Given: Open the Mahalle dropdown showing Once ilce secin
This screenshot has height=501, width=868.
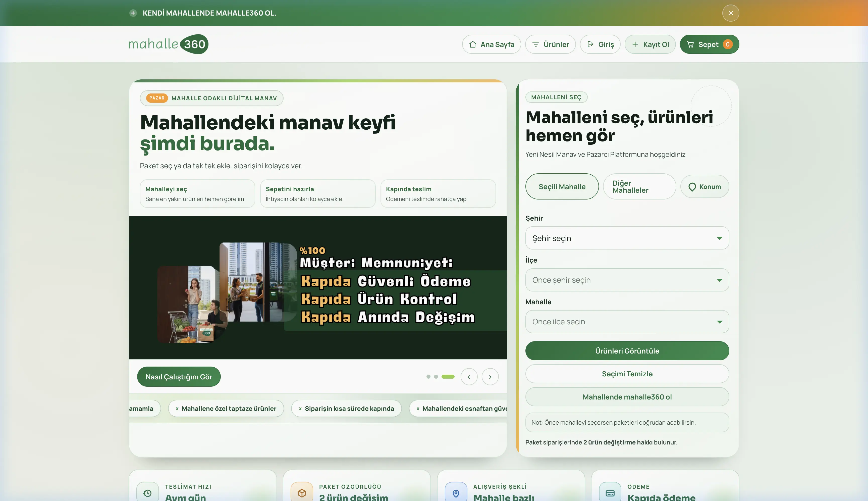Looking at the screenshot, I should coord(627,322).
